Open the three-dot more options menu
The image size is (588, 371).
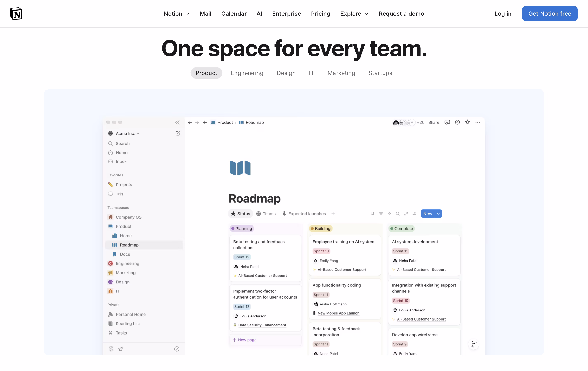[478, 122]
